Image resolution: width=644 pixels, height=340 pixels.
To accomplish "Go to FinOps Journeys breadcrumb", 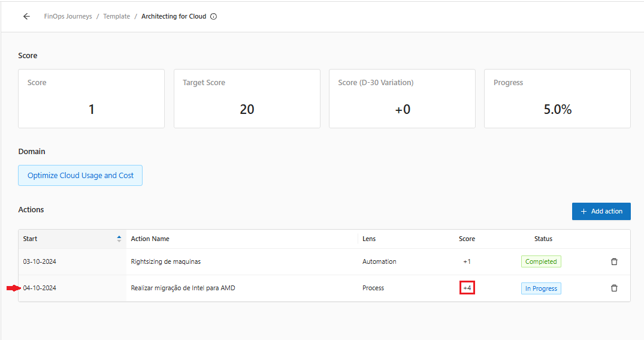I will [68, 17].
